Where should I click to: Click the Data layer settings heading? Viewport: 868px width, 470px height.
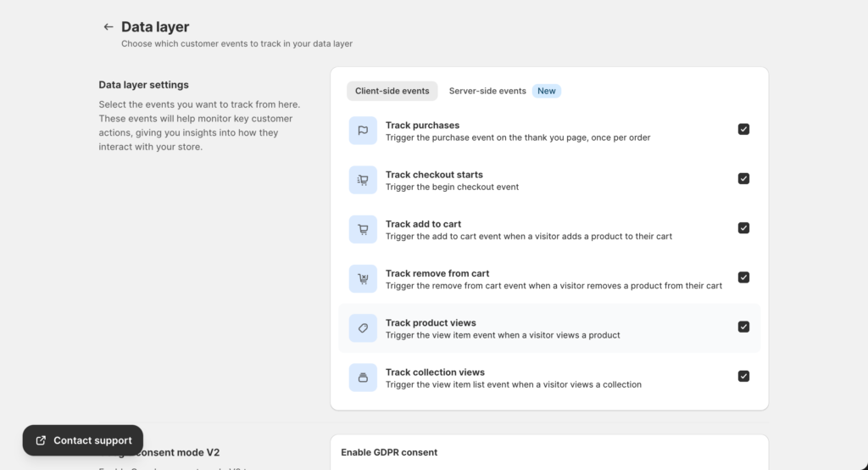tap(143, 85)
